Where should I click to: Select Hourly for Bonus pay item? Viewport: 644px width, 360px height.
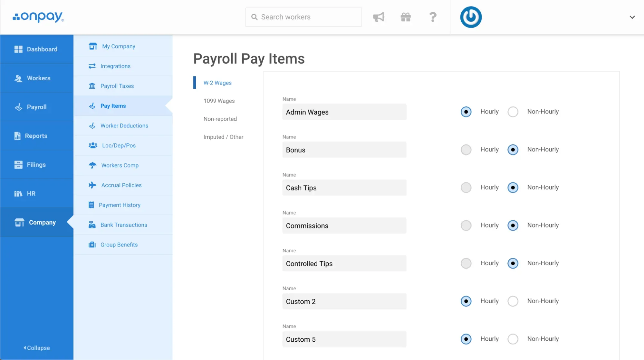tap(466, 150)
